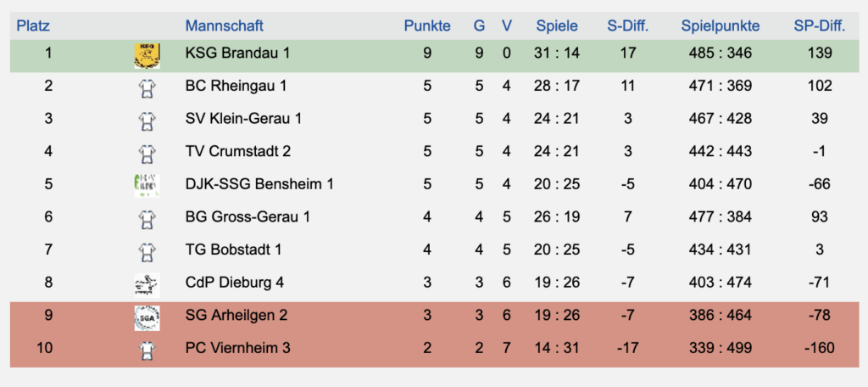Viewport: 868px width, 387px height.
Task: Click the SG Arheilgen 2 club logo
Action: (147, 316)
